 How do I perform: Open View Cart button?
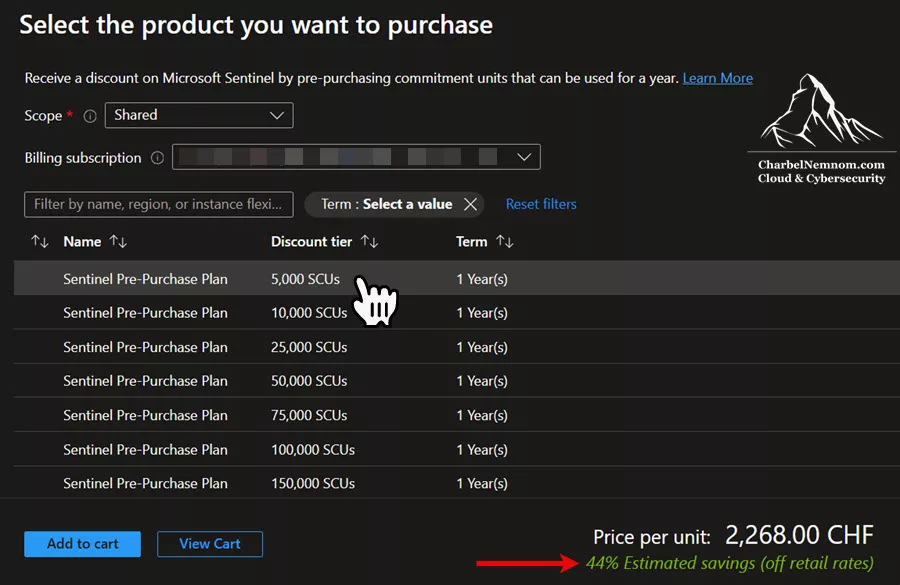point(210,544)
